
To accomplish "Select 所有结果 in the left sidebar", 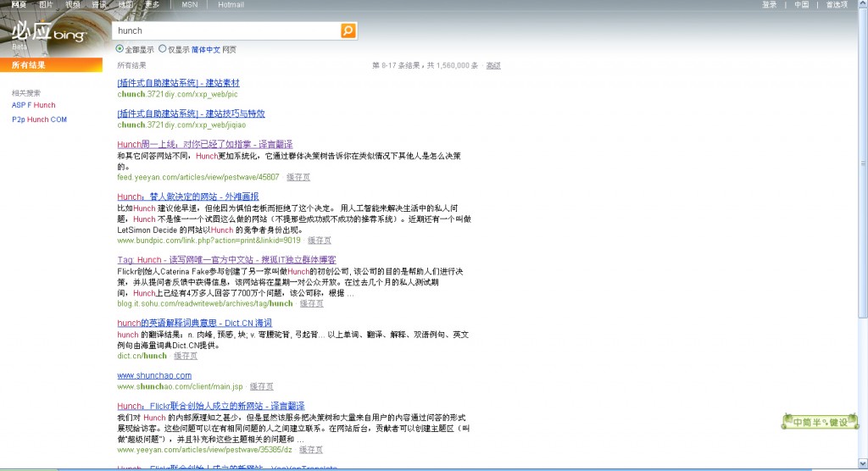I will [x=29, y=65].
